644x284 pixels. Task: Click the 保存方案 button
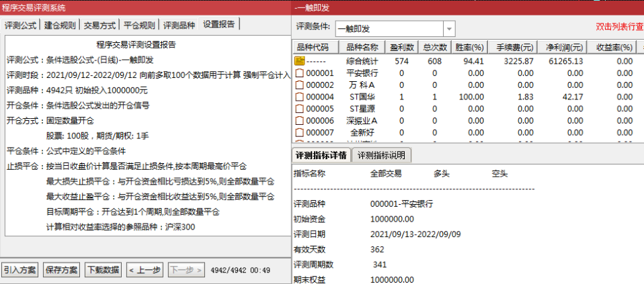[x=61, y=270]
